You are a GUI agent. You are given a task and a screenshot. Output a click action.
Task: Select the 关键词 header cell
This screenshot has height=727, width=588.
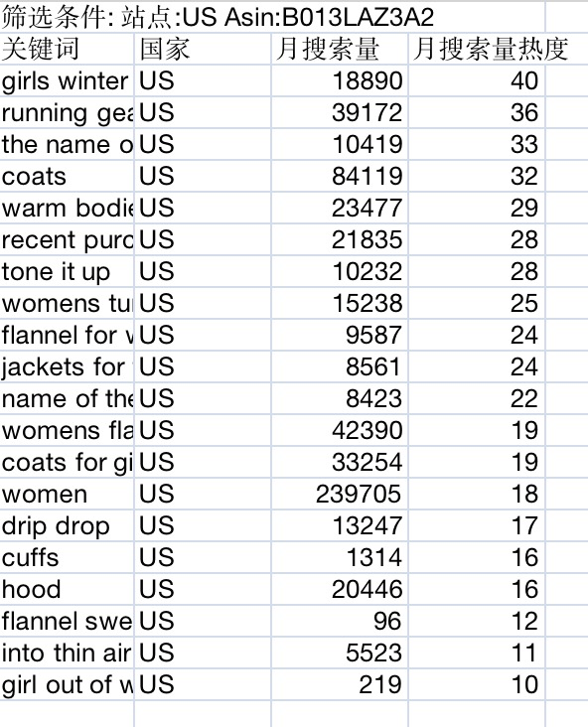[67, 49]
